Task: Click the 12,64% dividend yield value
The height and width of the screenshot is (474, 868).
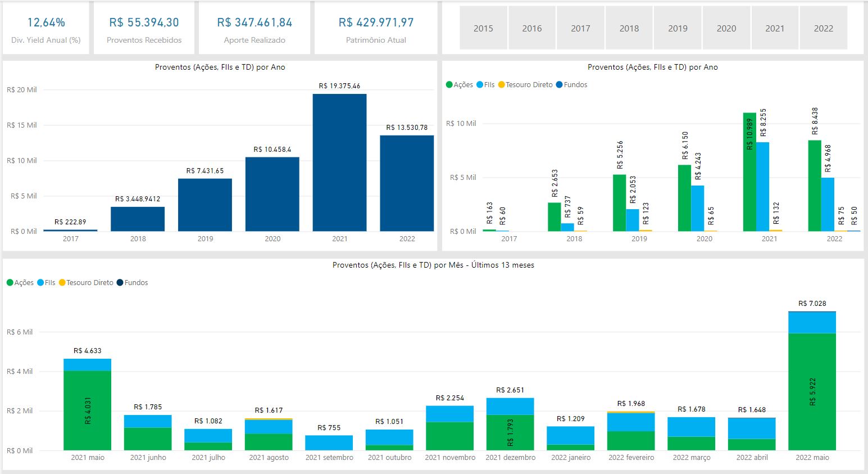Action: [x=46, y=22]
